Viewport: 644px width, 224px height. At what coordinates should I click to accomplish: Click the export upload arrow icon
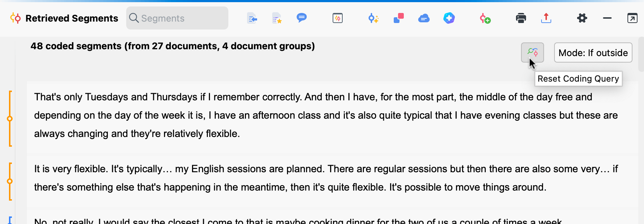pyautogui.click(x=546, y=18)
